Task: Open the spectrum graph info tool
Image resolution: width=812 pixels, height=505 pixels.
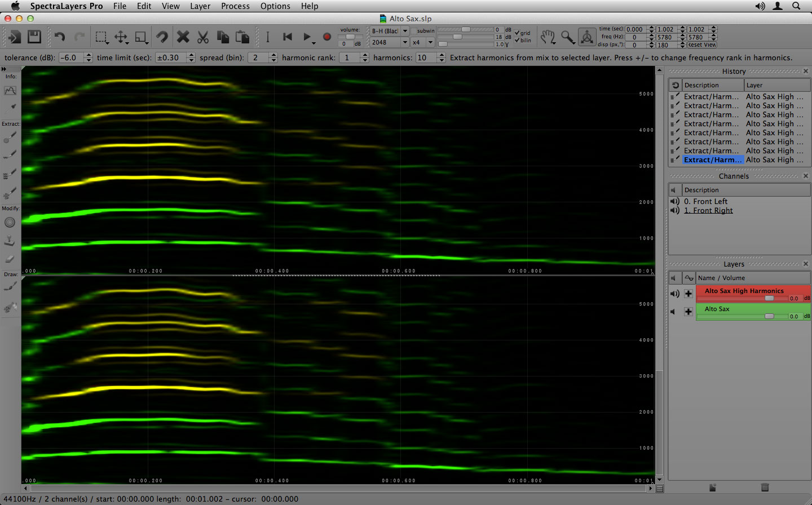Action: (x=10, y=90)
